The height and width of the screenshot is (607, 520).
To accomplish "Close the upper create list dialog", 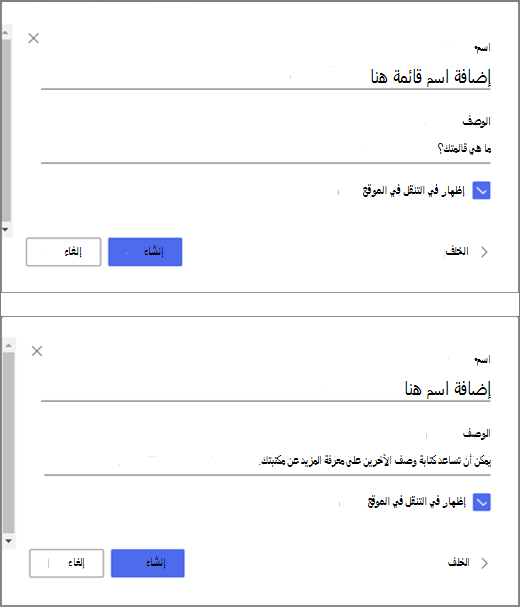I will (34, 38).
